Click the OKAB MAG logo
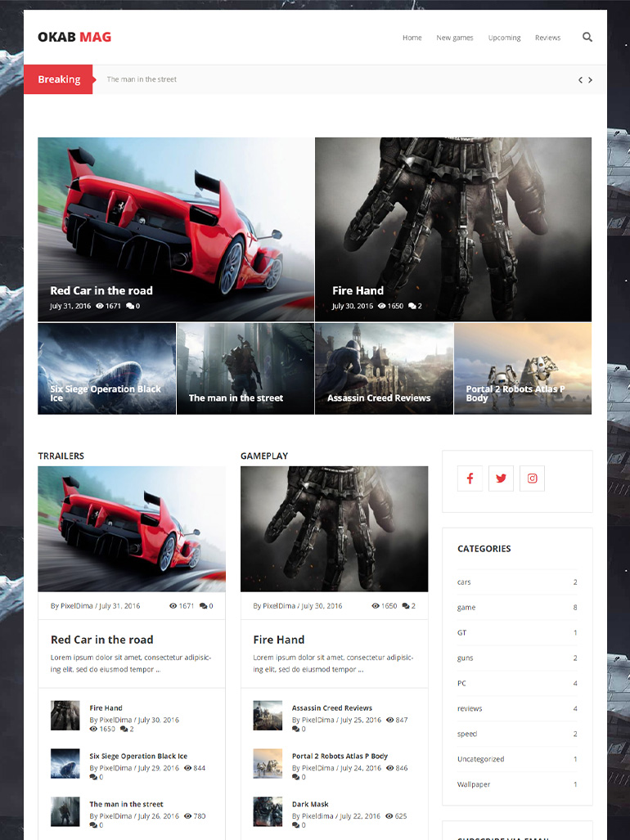 tap(74, 37)
